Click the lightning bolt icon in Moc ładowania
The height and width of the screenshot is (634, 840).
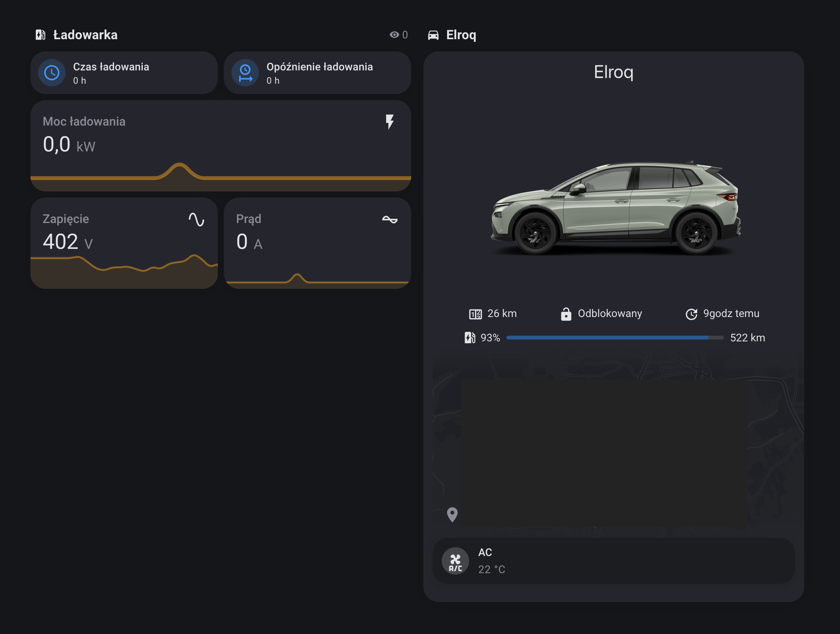click(390, 122)
